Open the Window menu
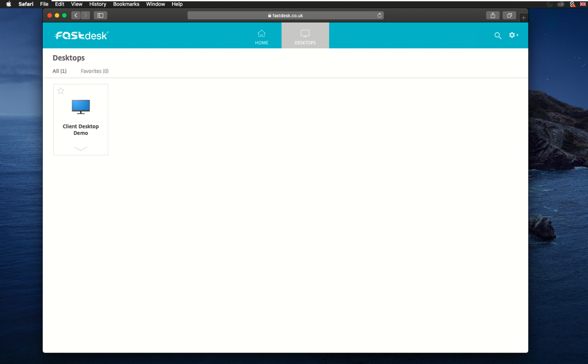 (x=156, y=4)
